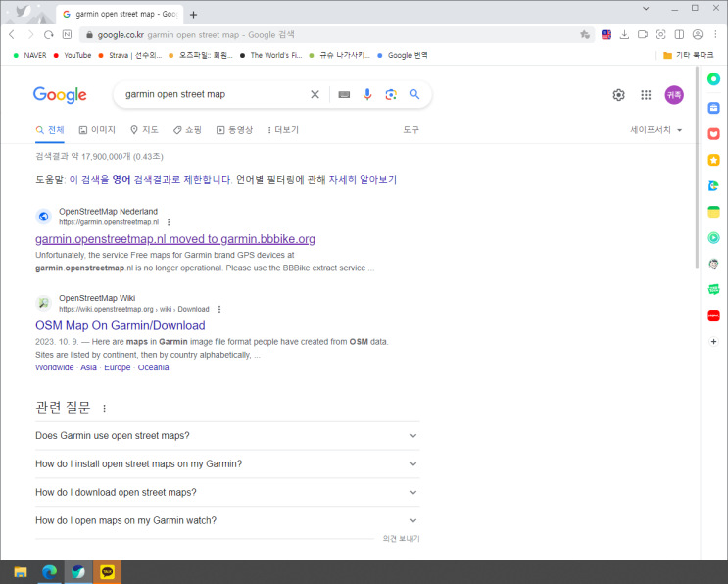Add a new sidebar panel with plus
Screen dimensions: 728x584
point(713,342)
